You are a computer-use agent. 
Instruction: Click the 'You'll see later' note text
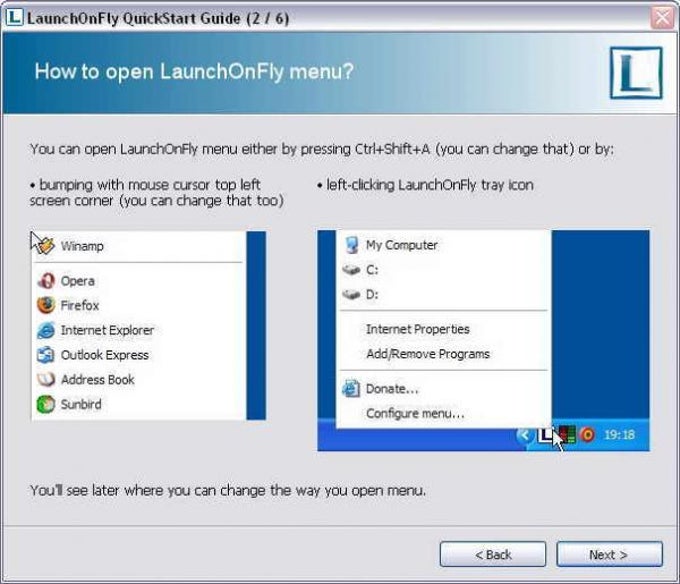[228, 490]
